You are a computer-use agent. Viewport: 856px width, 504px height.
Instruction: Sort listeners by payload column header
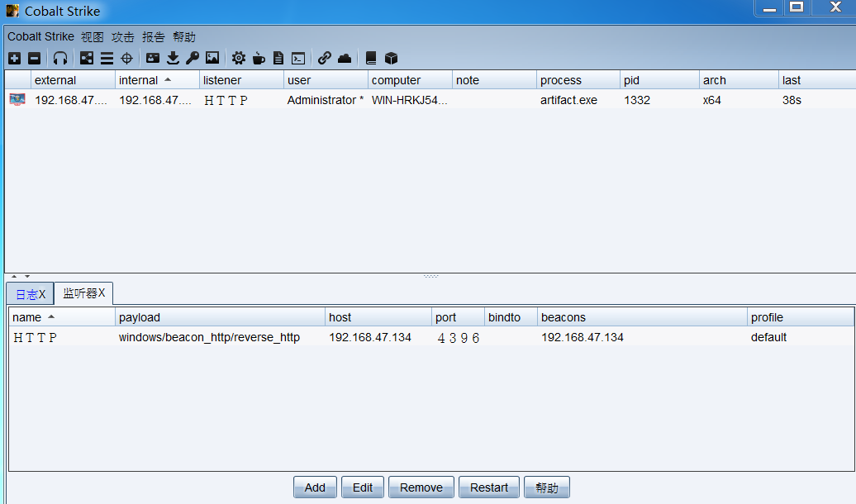(220, 317)
